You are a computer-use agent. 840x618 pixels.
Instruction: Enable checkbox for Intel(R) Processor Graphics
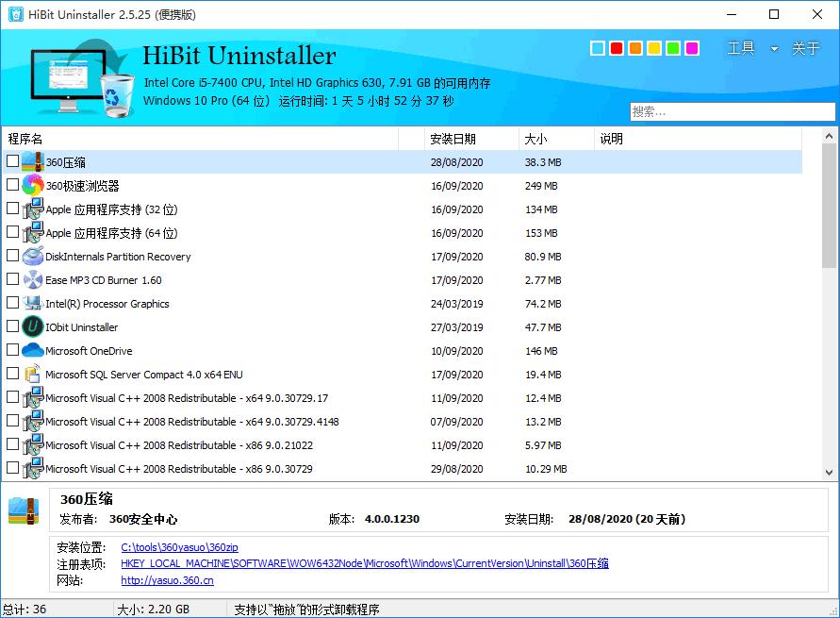pyautogui.click(x=13, y=302)
